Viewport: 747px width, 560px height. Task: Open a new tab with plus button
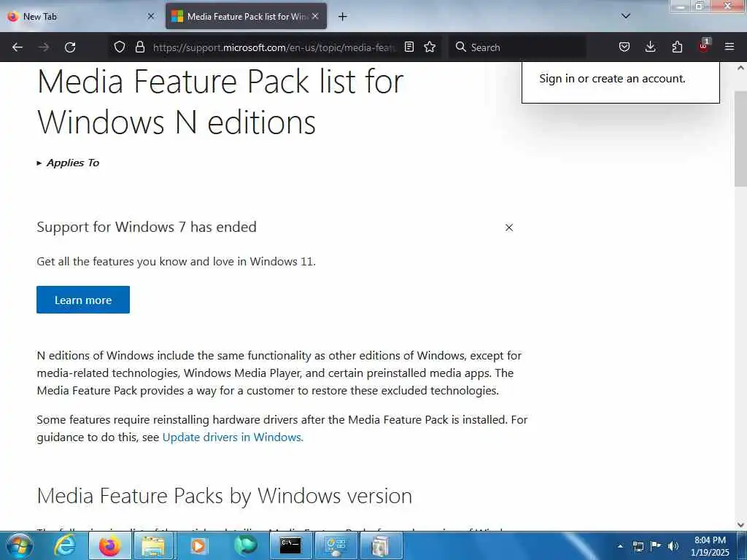(x=343, y=17)
